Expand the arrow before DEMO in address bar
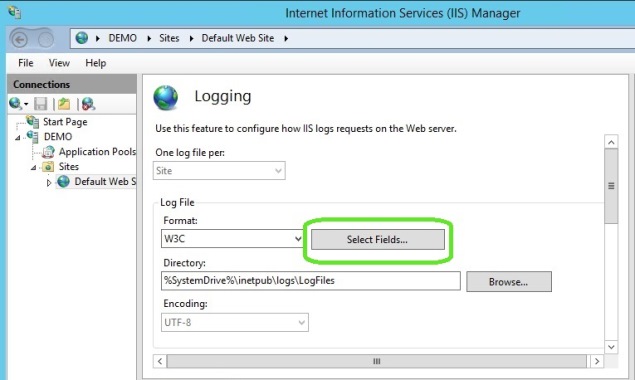The width and height of the screenshot is (635, 380). (x=98, y=38)
